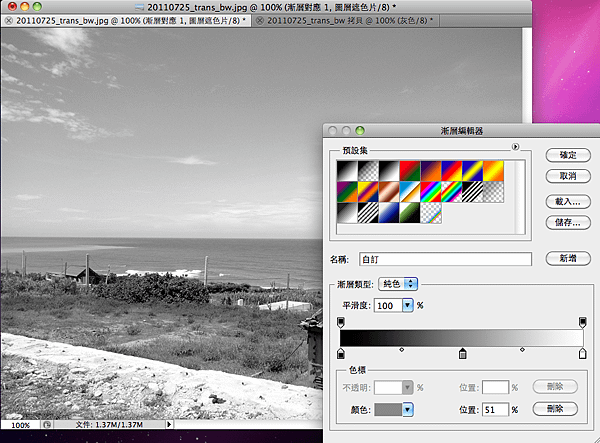
Task: Click on the black-to-white gradient bar
Action: (461, 338)
